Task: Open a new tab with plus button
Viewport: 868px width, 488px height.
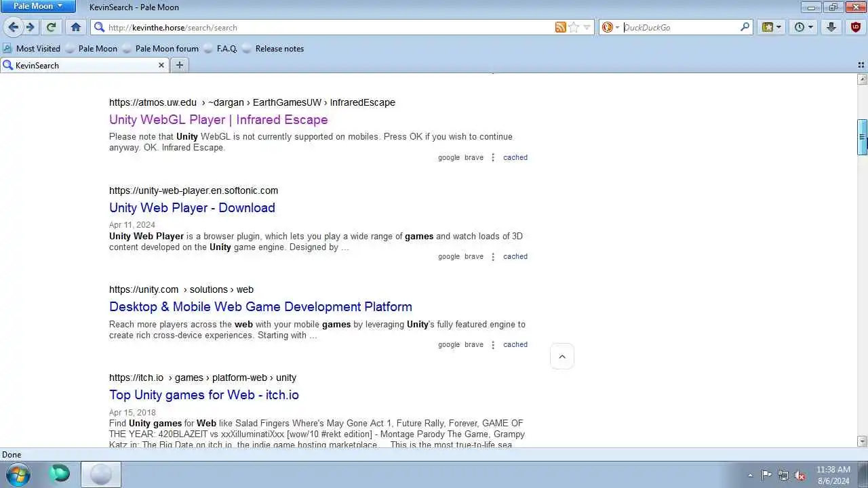Action: [179, 65]
